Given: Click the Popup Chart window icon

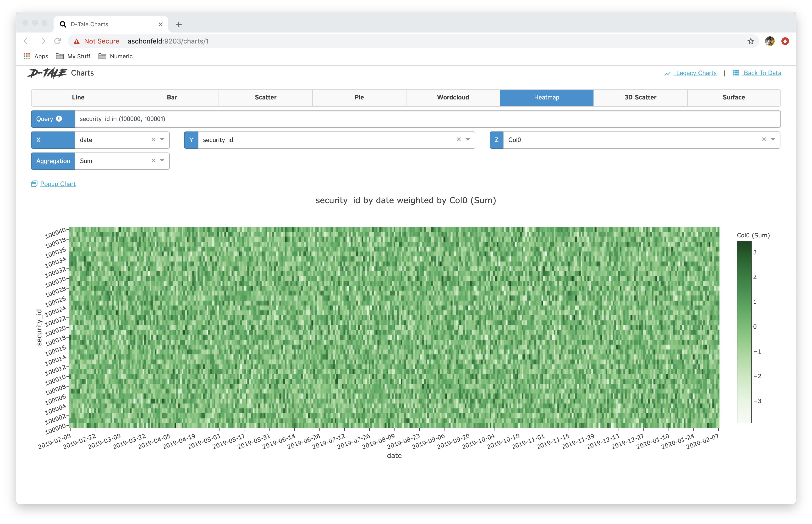Looking at the screenshot, I should pos(34,184).
